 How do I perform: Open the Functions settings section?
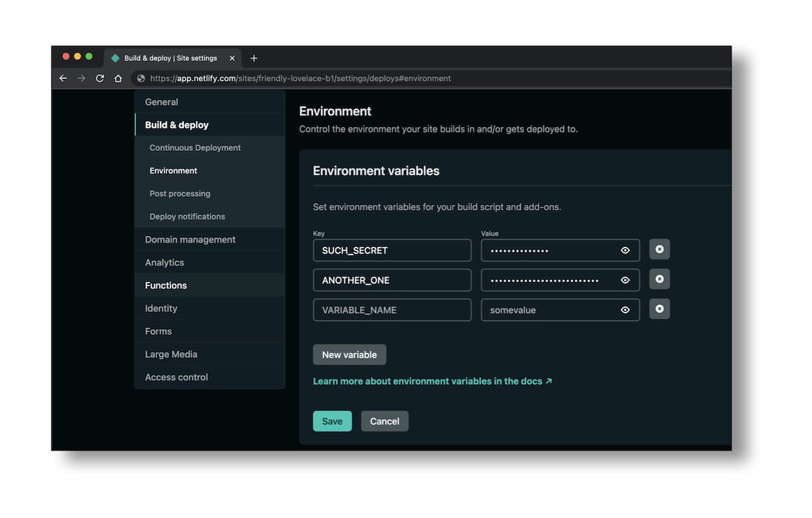[x=166, y=285]
